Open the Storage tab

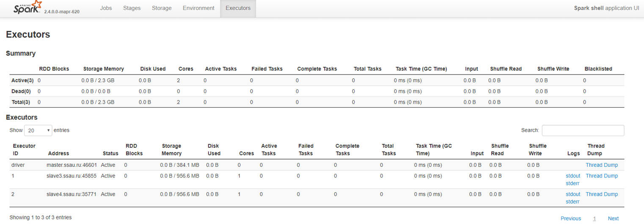pyautogui.click(x=162, y=8)
